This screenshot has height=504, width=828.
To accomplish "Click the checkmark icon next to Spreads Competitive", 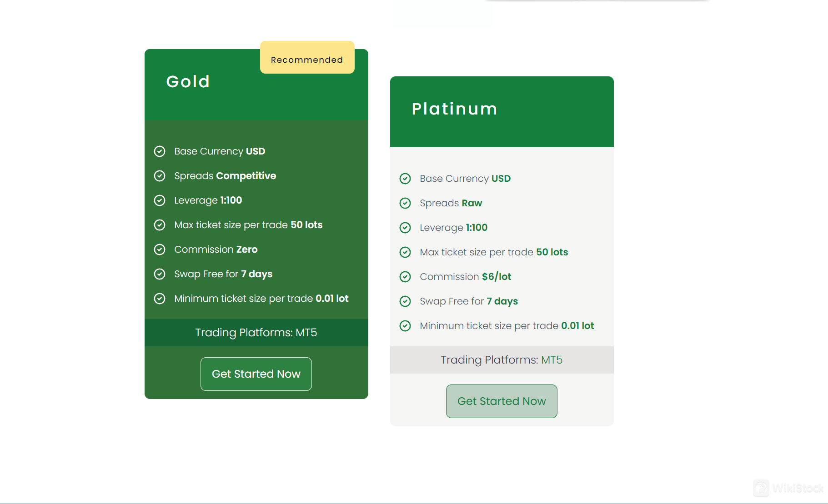I will [x=160, y=176].
